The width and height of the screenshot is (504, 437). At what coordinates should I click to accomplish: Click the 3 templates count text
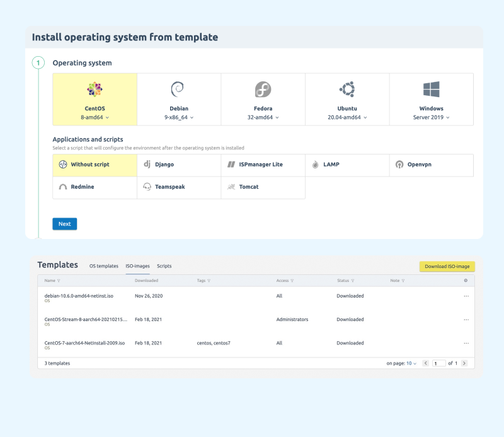[57, 363]
